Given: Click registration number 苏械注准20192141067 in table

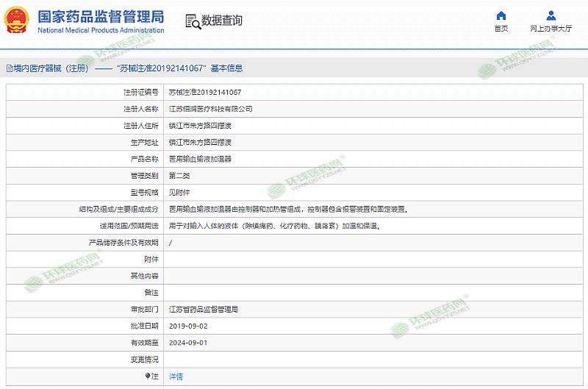Looking at the screenshot, I should coord(204,92).
